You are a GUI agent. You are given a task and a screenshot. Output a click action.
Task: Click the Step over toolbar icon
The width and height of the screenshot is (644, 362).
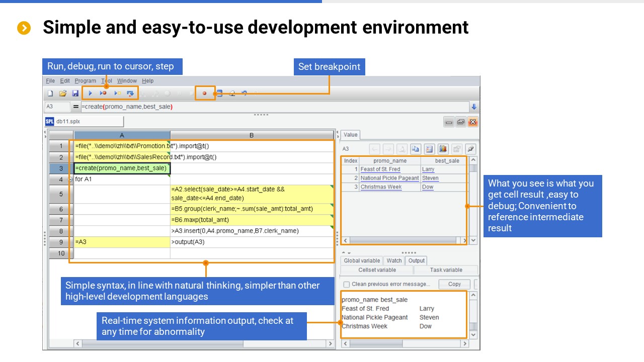pyautogui.click(x=130, y=93)
